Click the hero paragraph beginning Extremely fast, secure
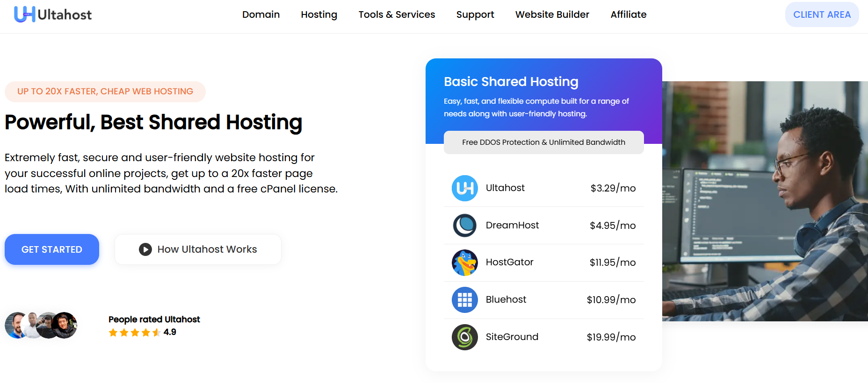The height and width of the screenshot is (383, 868). pos(171,173)
